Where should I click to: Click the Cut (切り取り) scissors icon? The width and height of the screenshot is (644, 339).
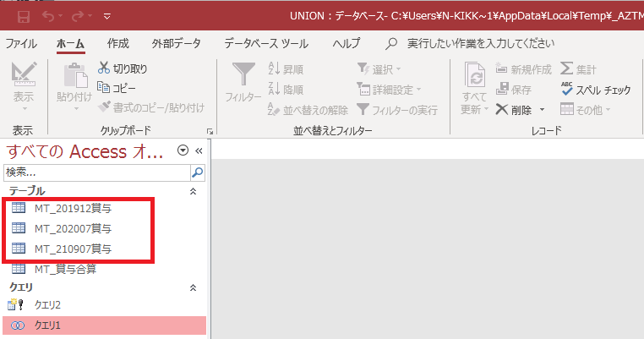(105, 68)
